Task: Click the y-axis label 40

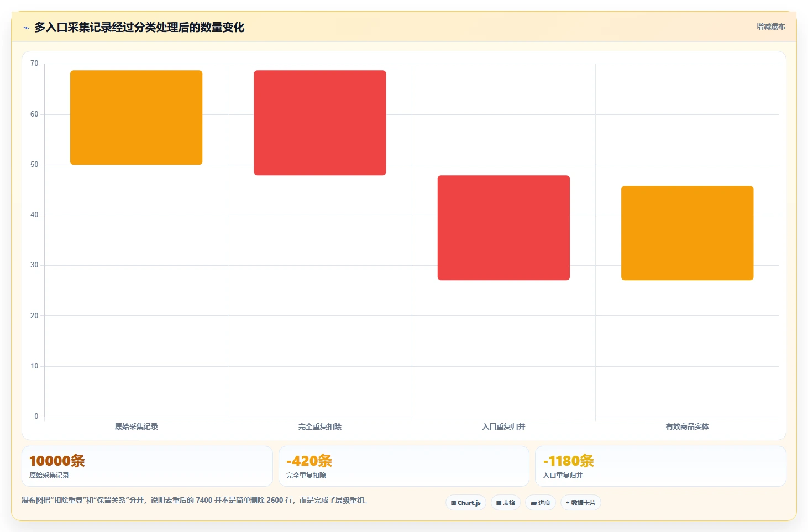Action: [34, 215]
